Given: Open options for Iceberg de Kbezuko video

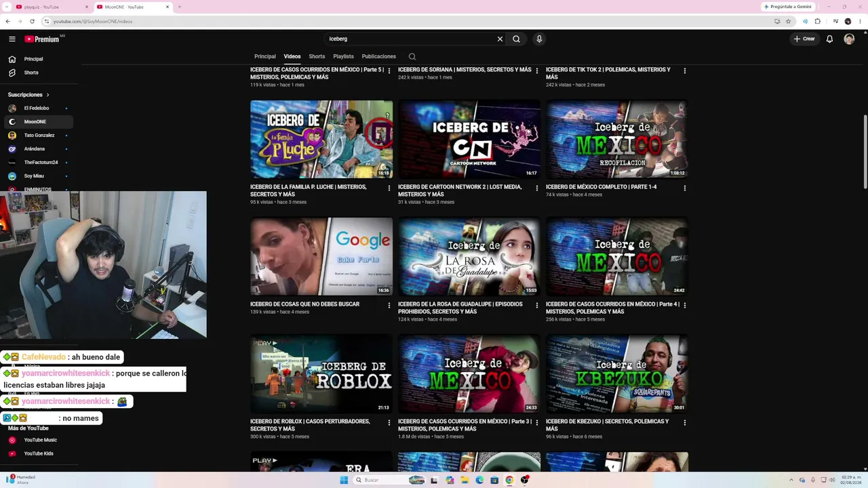Looking at the screenshot, I should click(685, 422).
